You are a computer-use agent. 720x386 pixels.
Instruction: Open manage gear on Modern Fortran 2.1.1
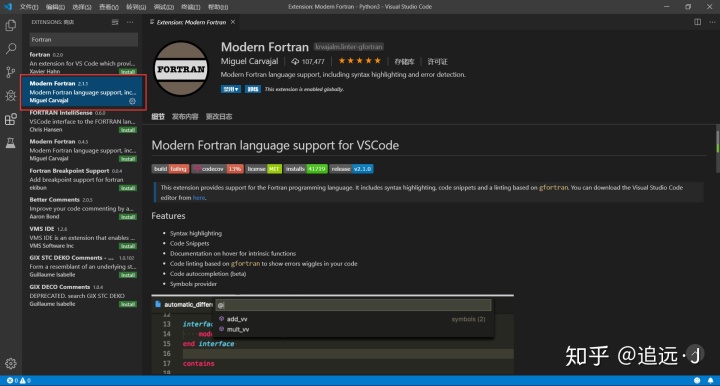point(132,101)
